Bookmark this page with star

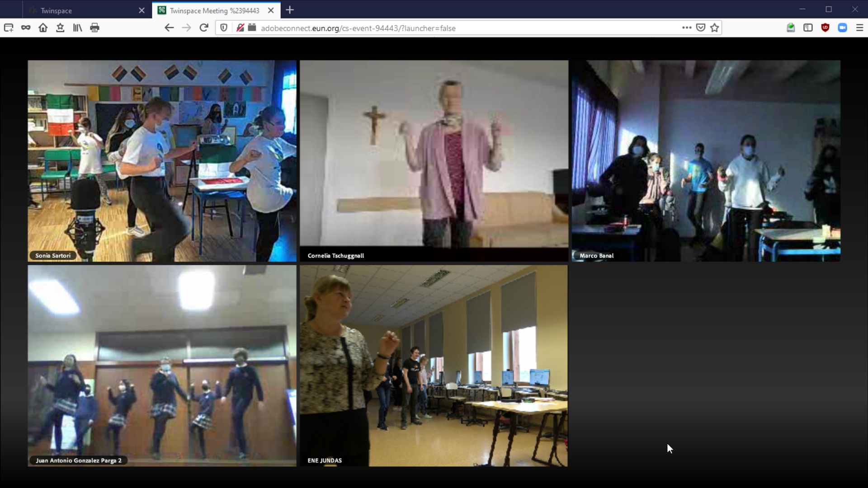[x=714, y=28]
